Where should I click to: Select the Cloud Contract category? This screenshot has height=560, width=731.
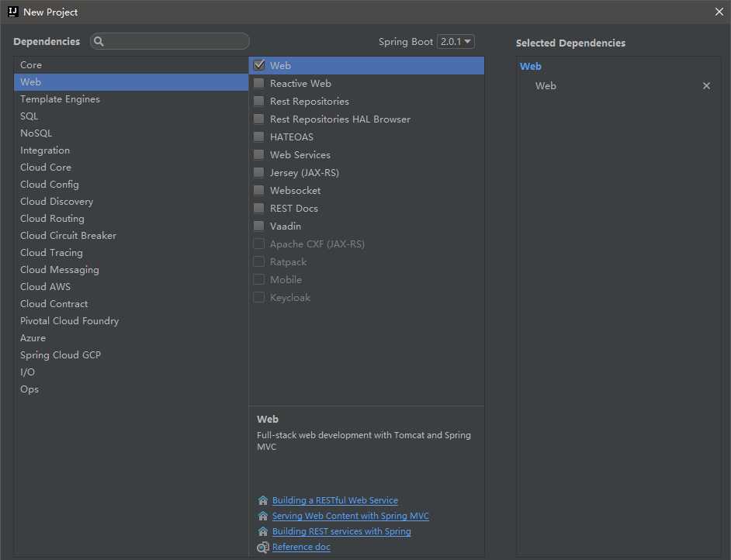131,304
